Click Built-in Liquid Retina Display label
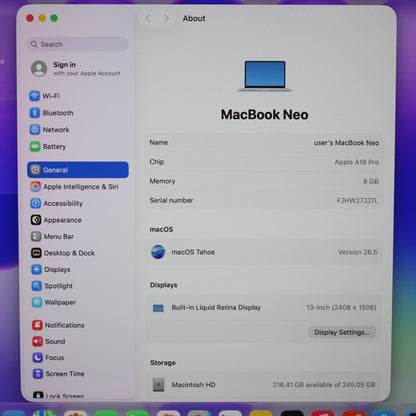The width and height of the screenshot is (416, 416). (216, 307)
